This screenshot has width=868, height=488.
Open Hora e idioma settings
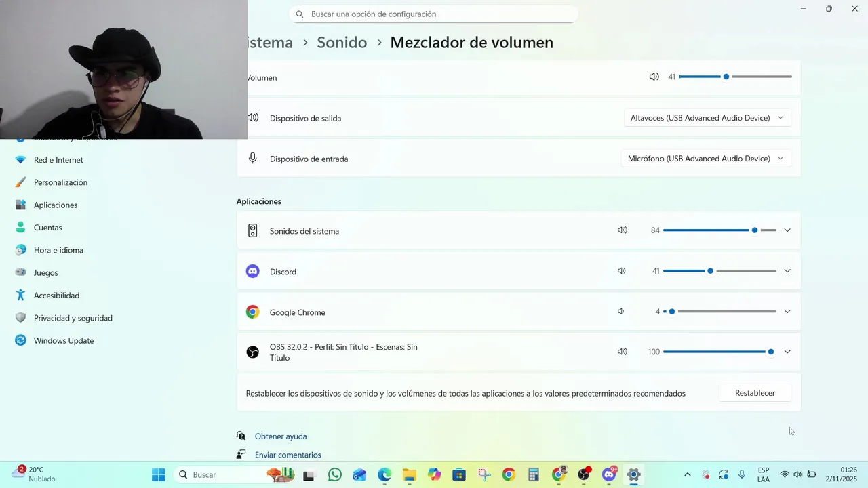(58, 250)
